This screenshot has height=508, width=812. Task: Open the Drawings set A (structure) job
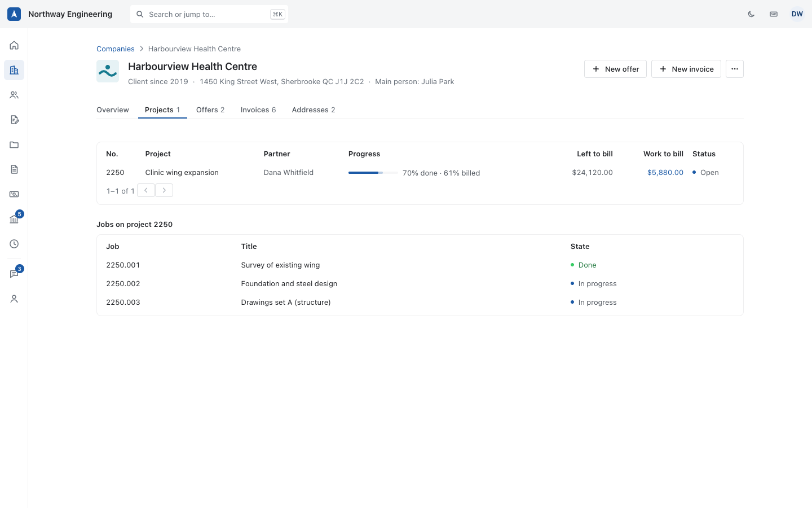click(286, 303)
